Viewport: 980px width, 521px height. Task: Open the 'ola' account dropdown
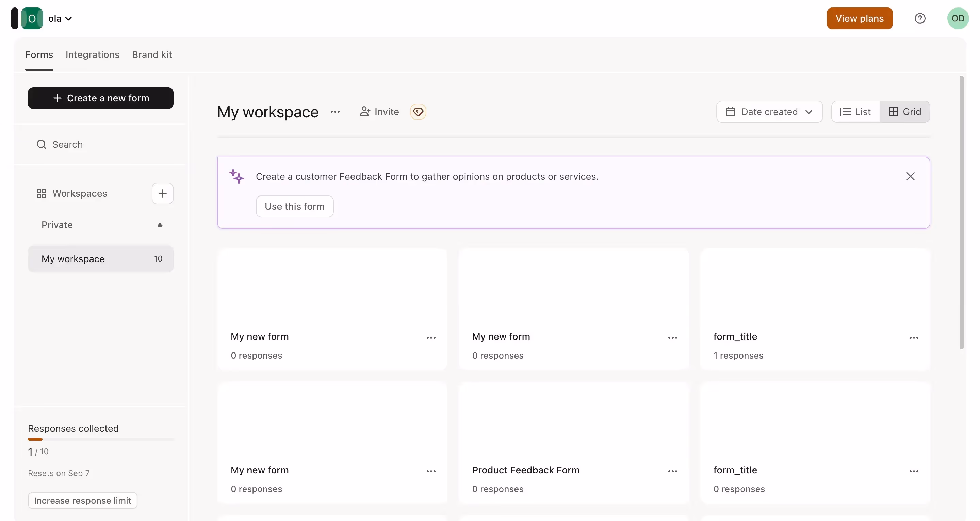pos(60,18)
